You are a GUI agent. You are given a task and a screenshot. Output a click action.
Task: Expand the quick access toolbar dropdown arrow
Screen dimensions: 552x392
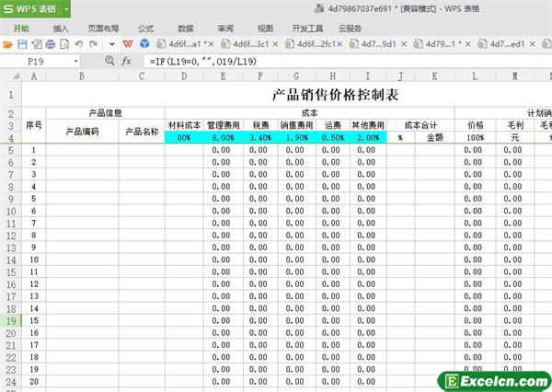point(111,44)
